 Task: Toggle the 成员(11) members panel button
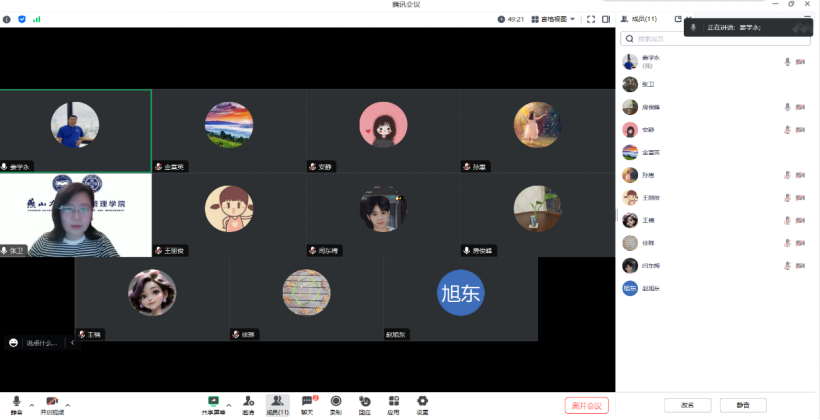tap(278, 400)
